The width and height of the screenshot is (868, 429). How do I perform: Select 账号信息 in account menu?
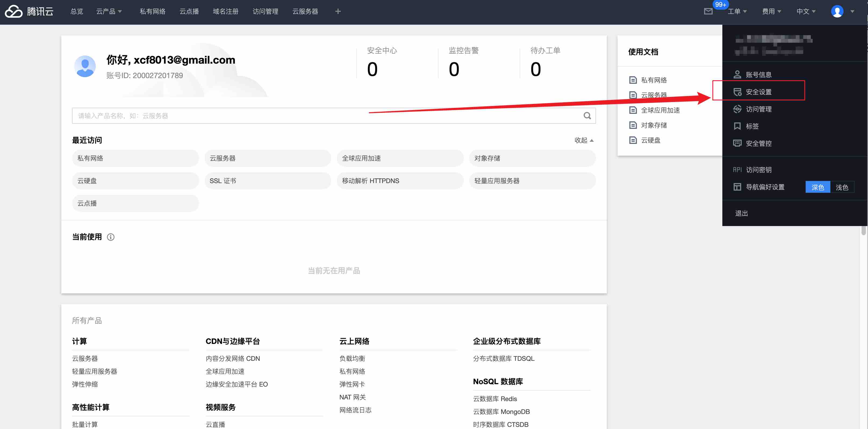click(758, 74)
